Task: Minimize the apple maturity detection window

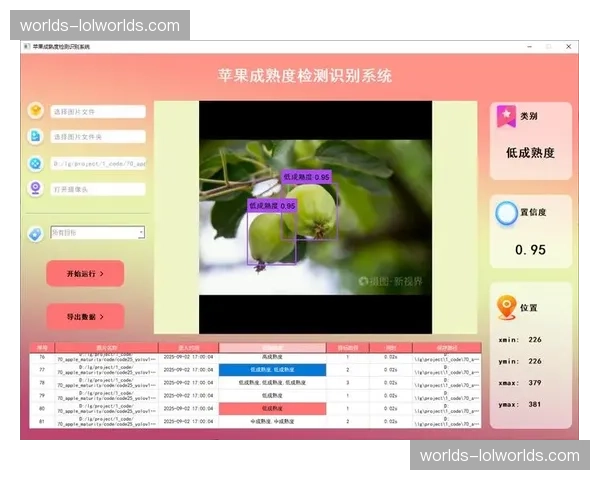Action: click(530, 46)
